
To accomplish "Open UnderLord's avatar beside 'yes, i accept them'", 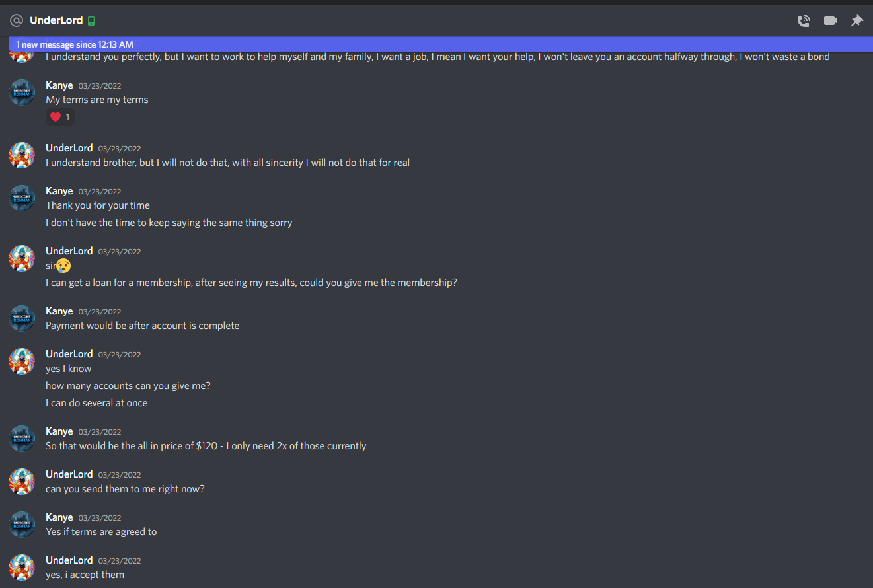I will [x=22, y=568].
